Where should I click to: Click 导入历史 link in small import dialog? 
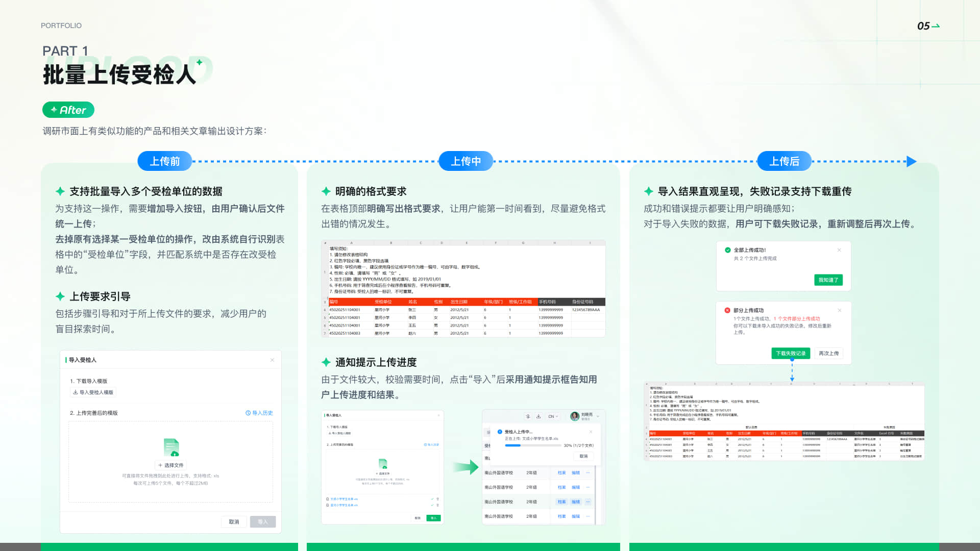(431, 444)
